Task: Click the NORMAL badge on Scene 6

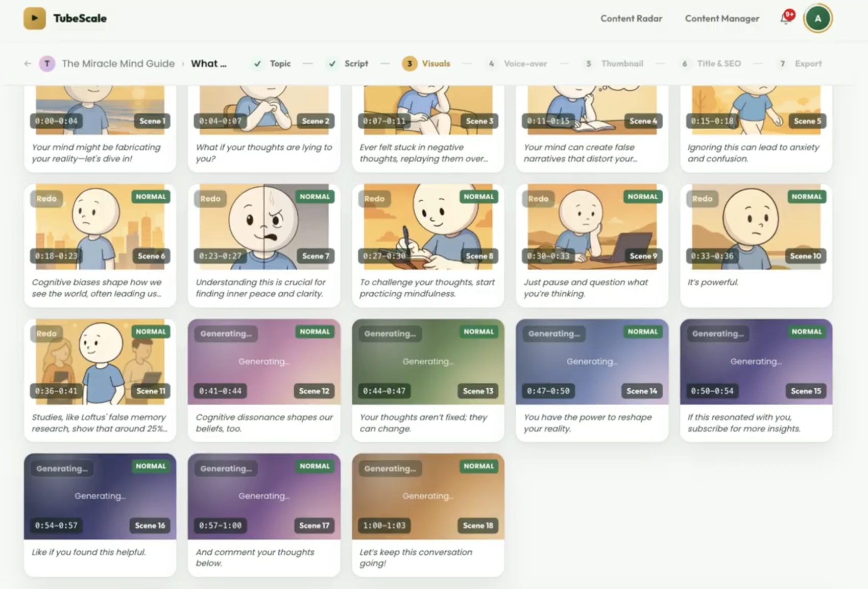Action: coord(151,197)
